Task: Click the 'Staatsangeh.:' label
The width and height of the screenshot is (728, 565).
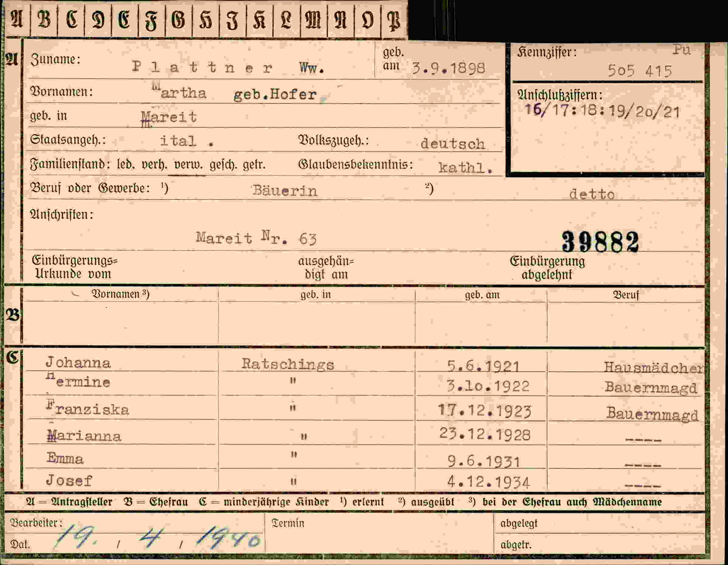Action: 68,140
